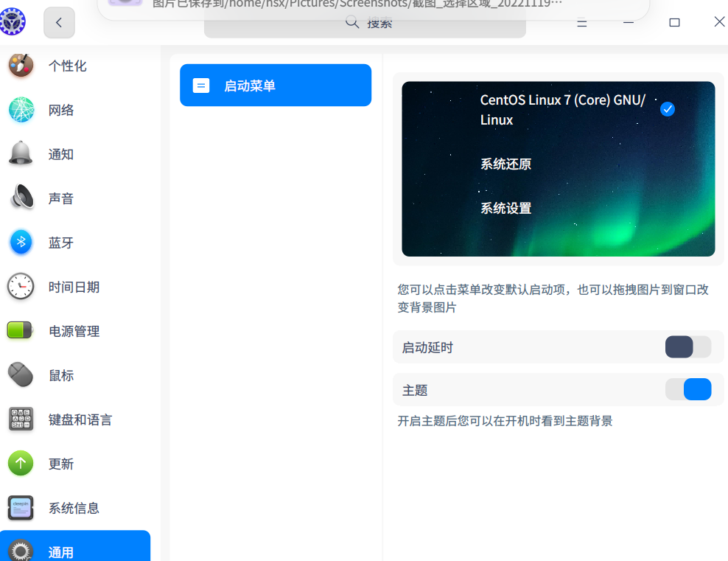This screenshot has height=561, width=728.
Task: Choose 系统还原 entry in boot preview
Action: 505,164
